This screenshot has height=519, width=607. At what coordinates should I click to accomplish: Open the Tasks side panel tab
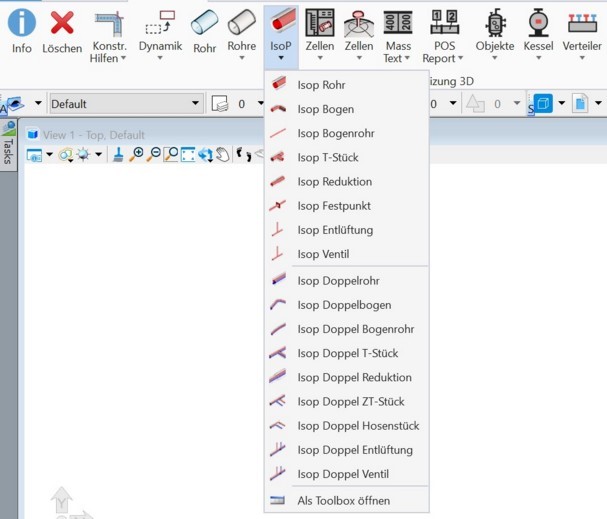tap(8, 145)
